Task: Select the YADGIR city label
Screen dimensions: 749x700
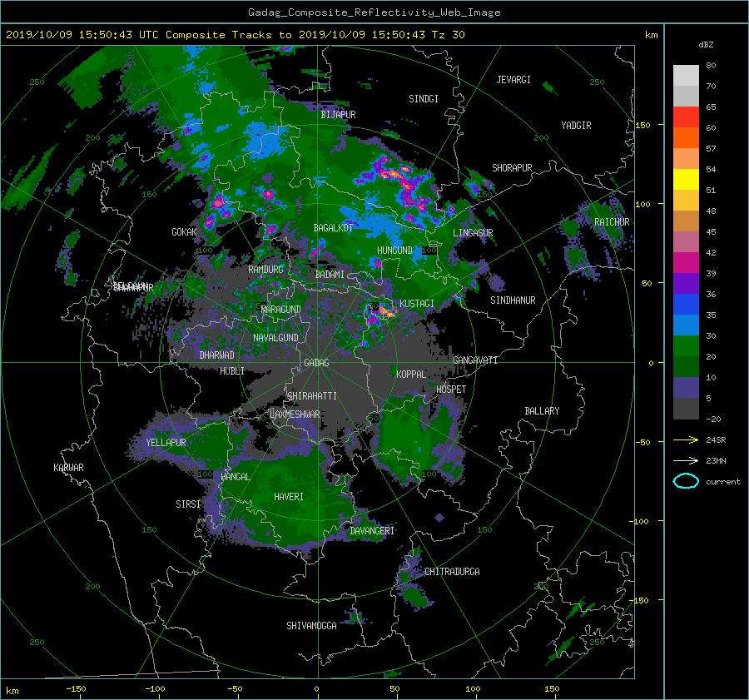Action: (x=576, y=126)
